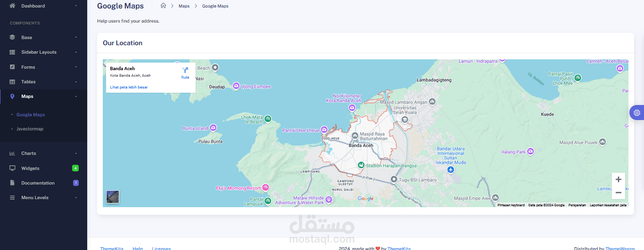Click the Documentation file icon
Viewport: 644px width, 250px height.
pyautogui.click(x=12, y=183)
